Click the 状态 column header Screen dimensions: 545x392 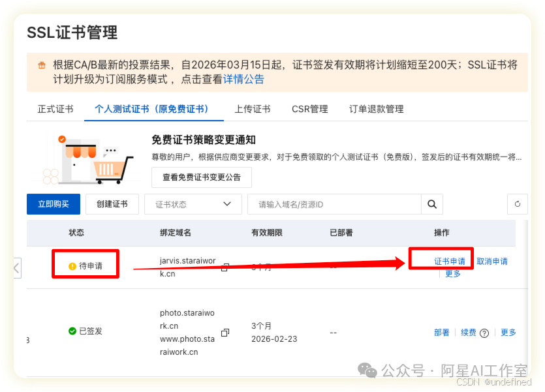click(x=76, y=233)
